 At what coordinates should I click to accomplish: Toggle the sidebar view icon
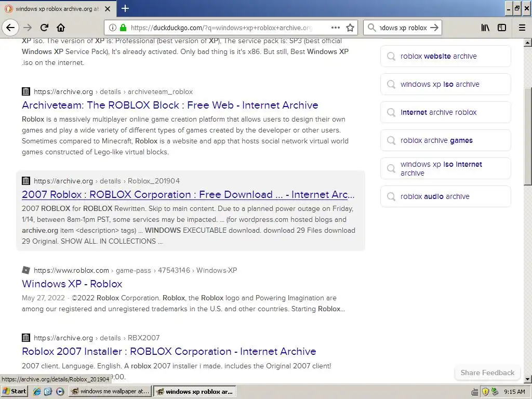pos(502,28)
